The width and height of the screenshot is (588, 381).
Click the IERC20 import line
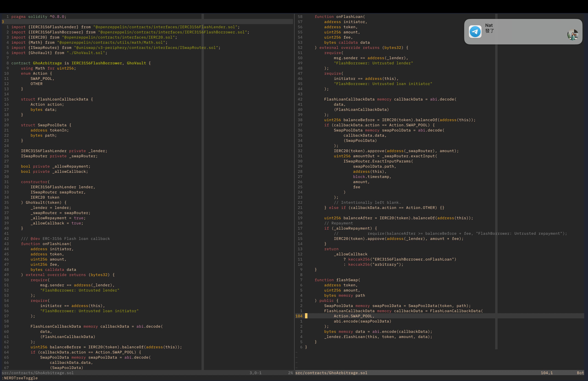pyautogui.click(x=94, y=37)
